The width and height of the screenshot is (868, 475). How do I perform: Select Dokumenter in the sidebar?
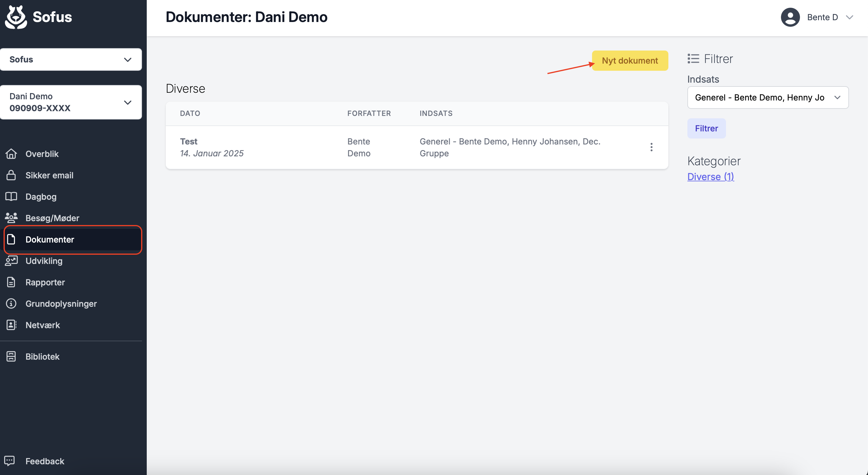coord(73,239)
